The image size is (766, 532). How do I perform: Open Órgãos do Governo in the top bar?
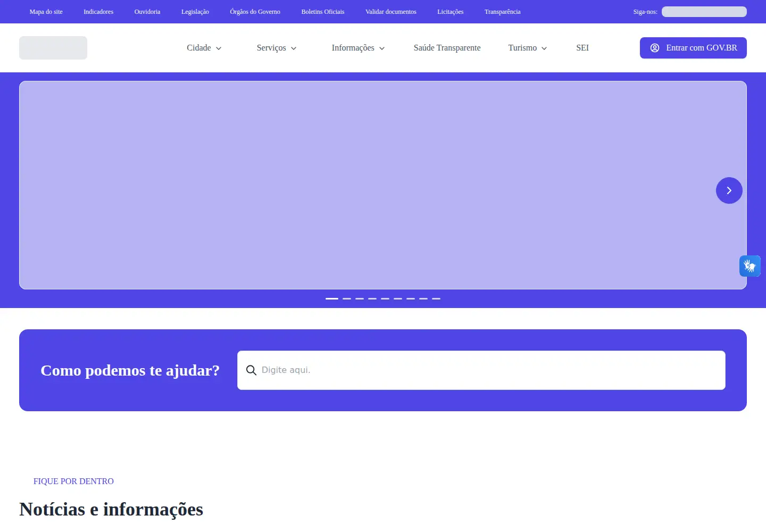pos(255,12)
